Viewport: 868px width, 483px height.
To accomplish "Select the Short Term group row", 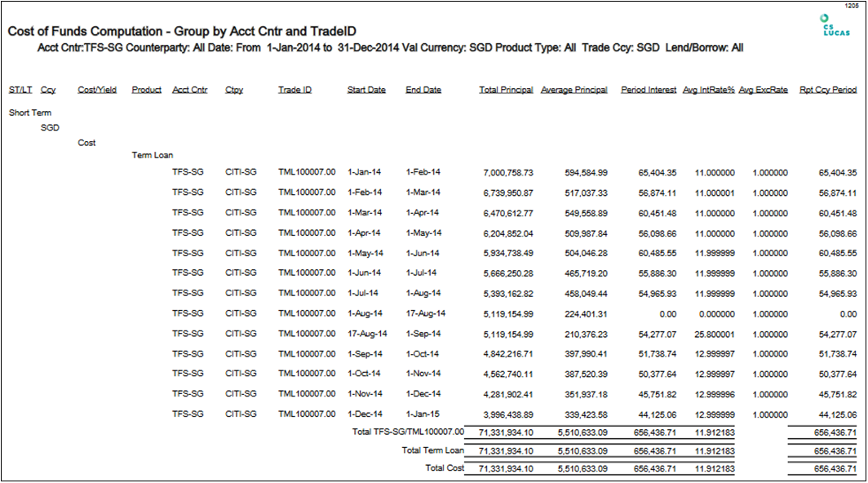I will click(x=30, y=113).
